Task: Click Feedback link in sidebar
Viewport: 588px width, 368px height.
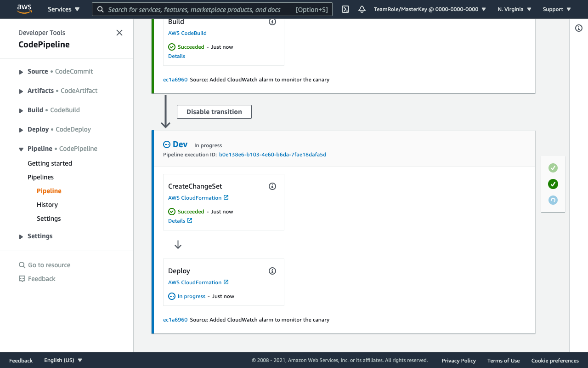Action: 42,279
